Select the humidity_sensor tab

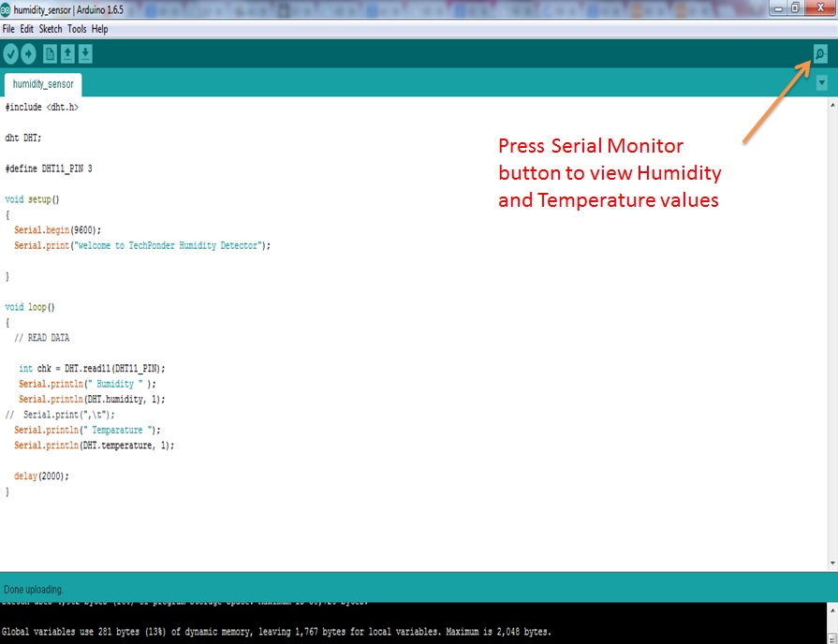click(43, 84)
